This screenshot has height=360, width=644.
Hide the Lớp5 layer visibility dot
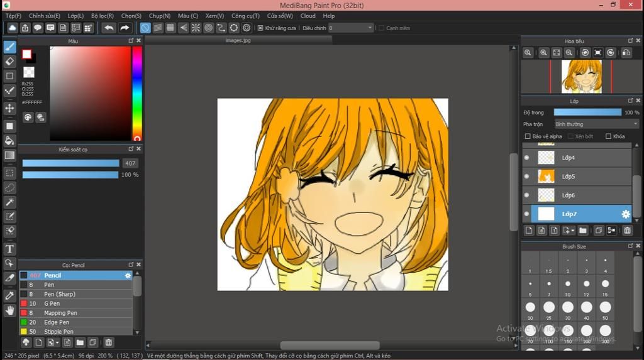(526, 177)
